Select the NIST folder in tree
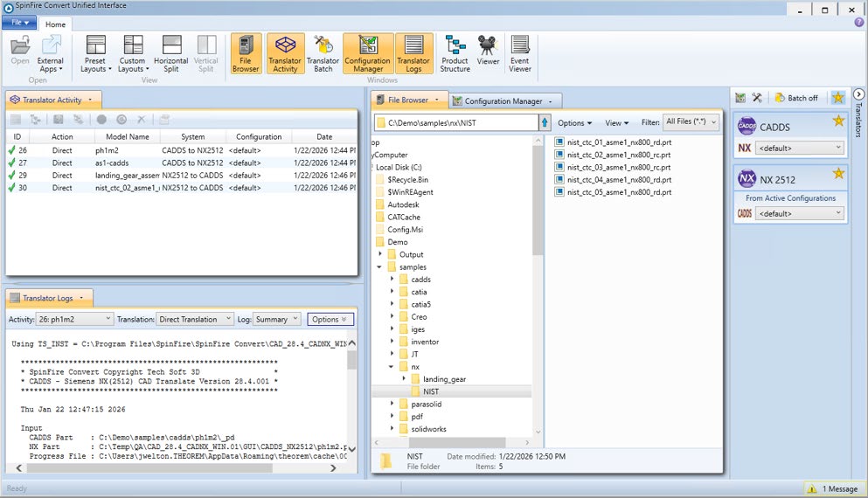 point(431,391)
